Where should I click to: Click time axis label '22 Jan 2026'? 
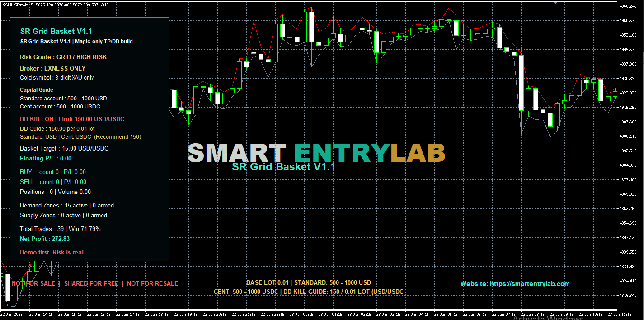point(12,314)
